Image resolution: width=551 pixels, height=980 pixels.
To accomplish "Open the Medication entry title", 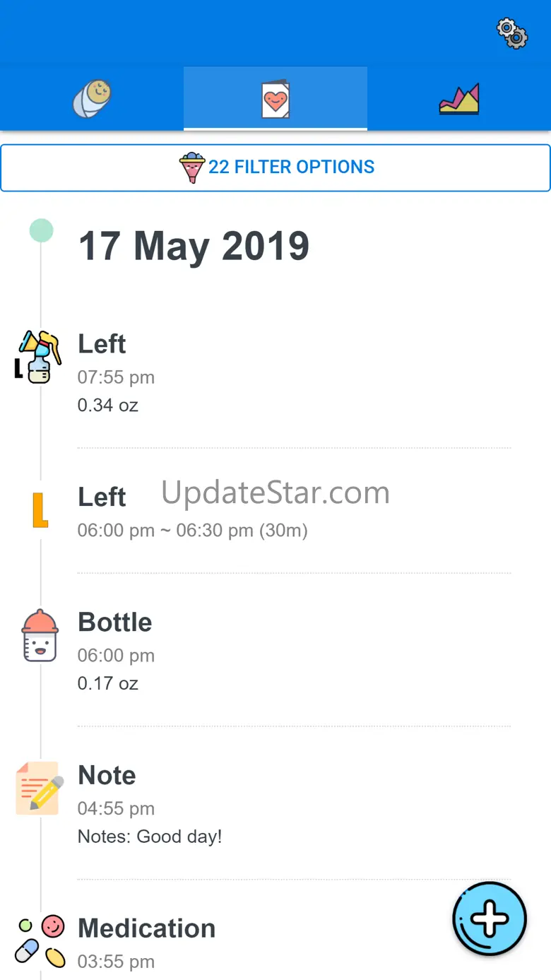I will point(147,928).
